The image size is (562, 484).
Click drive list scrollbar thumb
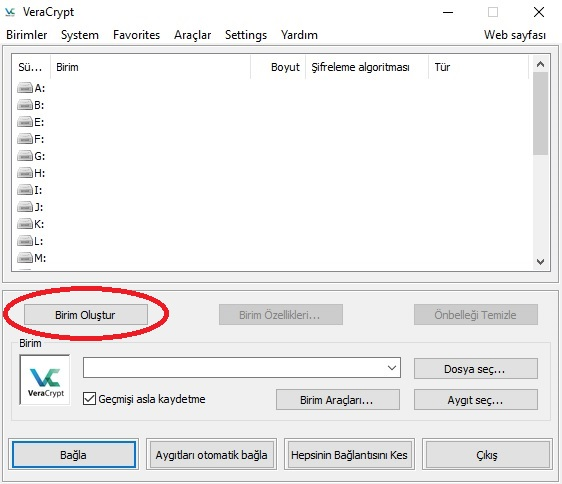point(540,113)
